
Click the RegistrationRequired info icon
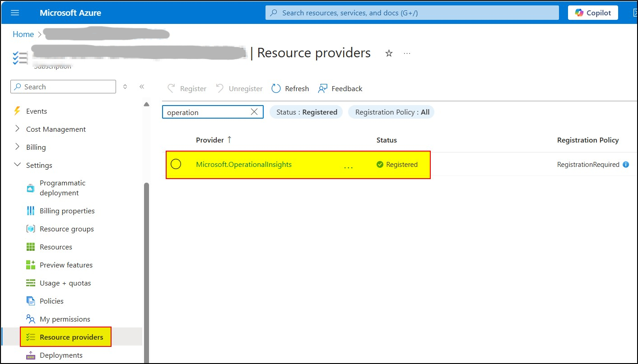pos(626,165)
